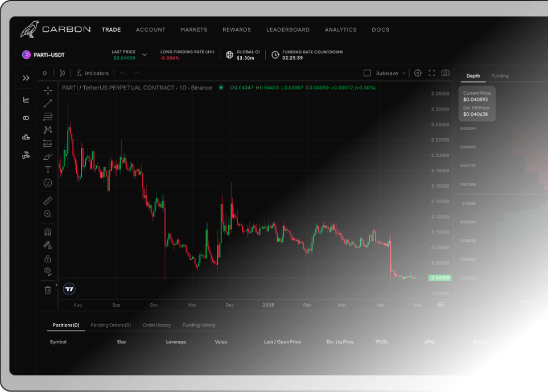Screen dimensions: 548x392
Task: Click the Global OI globe icon
Action: (x=229, y=55)
